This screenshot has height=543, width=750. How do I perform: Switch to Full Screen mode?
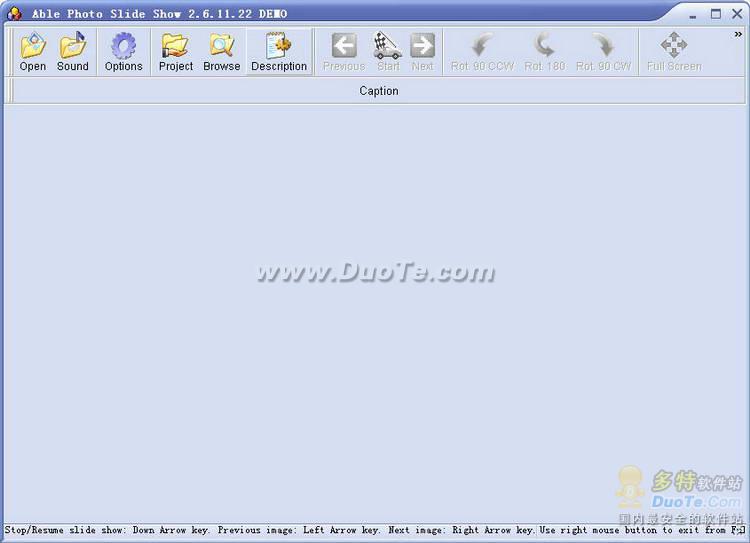674,52
